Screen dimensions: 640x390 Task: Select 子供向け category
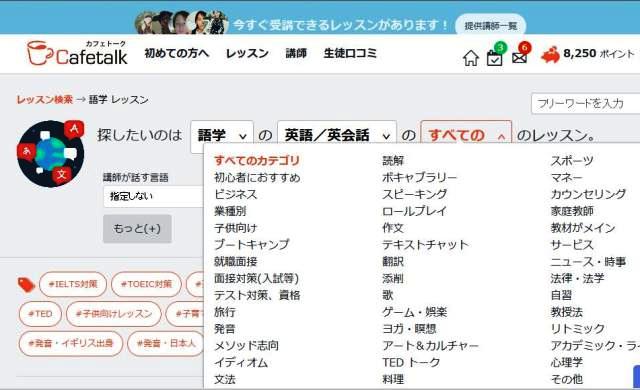(x=236, y=228)
